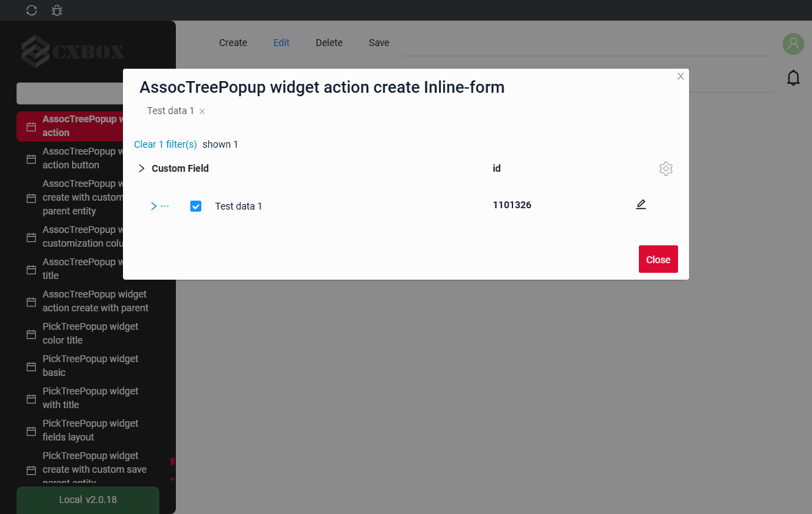812x514 pixels.
Task: Click the Custom Field column header
Action: pyautogui.click(x=180, y=168)
